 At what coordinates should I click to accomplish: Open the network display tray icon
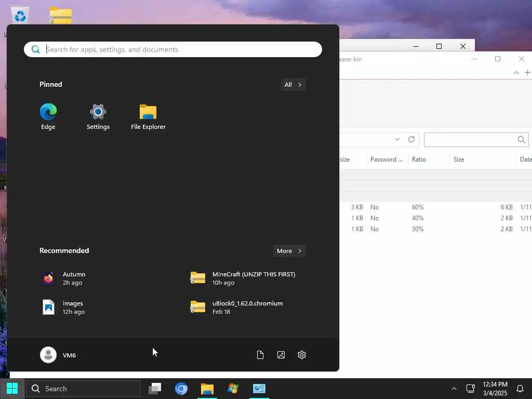(470, 389)
